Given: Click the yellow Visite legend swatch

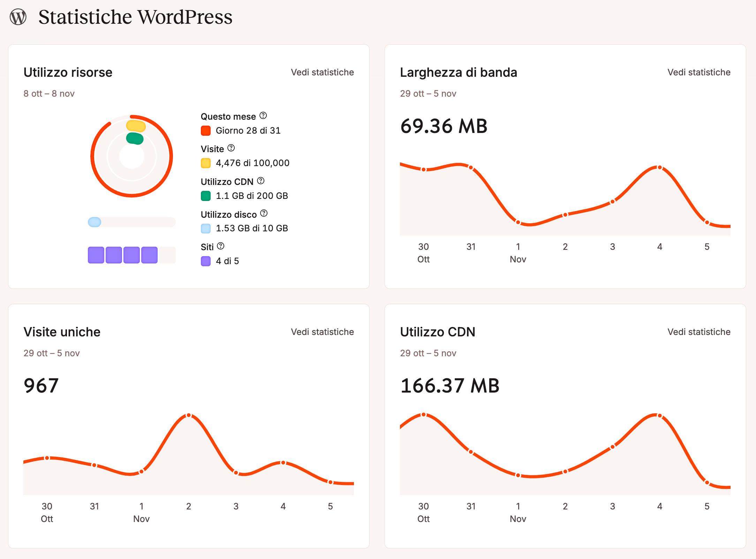Looking at the screenshot, I should pos(206,163).
